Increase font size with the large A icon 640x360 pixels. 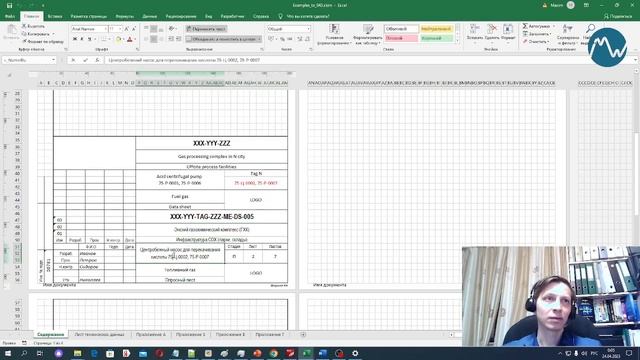[x=127, y=29]
